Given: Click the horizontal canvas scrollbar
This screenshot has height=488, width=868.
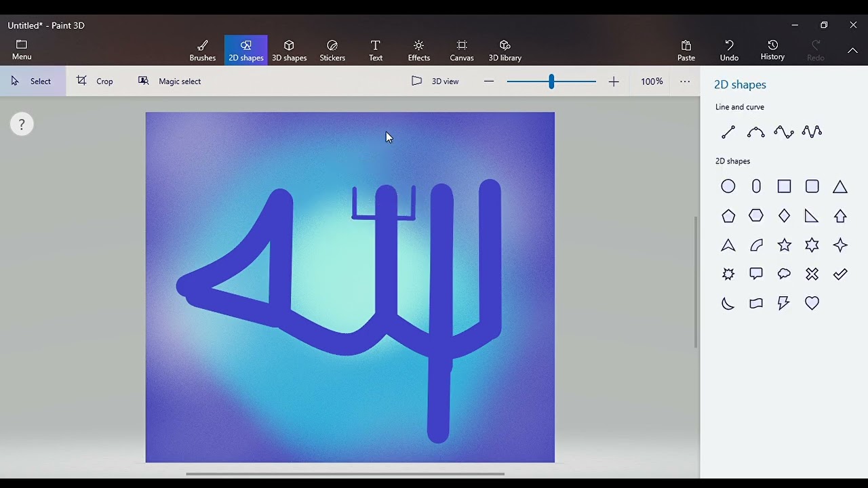Looking at the screenshot, I should 345,474.
